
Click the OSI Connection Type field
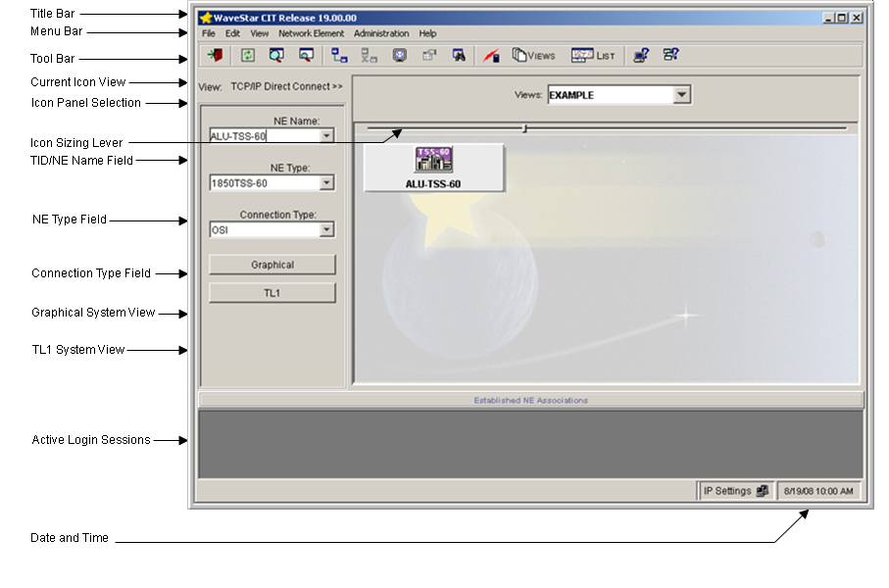265,229
